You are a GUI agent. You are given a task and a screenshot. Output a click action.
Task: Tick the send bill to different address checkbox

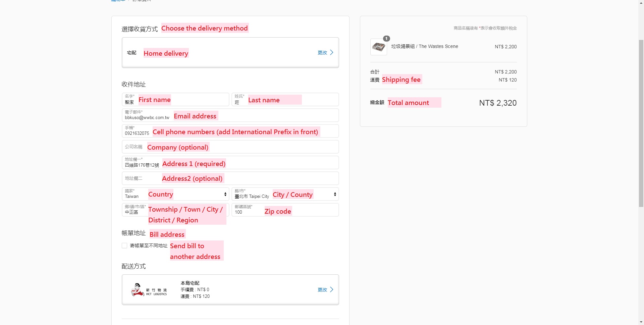point(124,246)
